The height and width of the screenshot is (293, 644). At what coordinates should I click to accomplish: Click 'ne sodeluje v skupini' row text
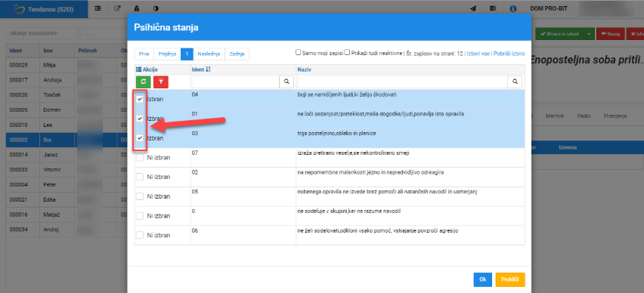point(348,211)
